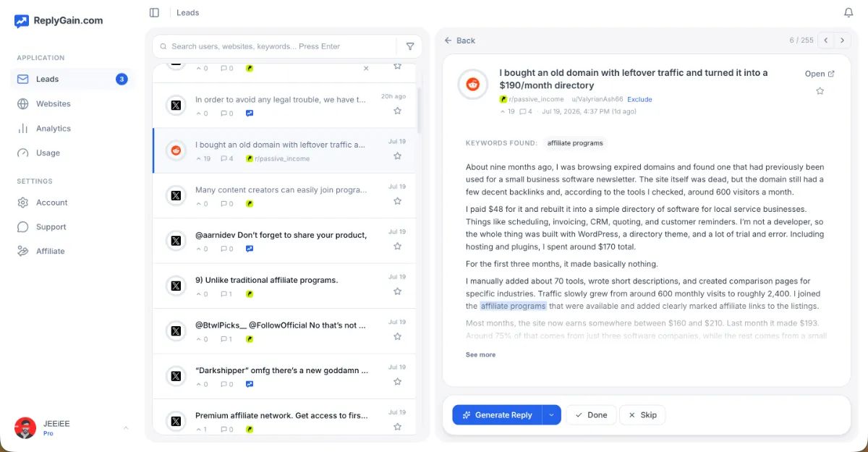This screenshot has width=868, height=452.
Task: Star the '@BtwlPicks__' lead
Action: [397, 336]
